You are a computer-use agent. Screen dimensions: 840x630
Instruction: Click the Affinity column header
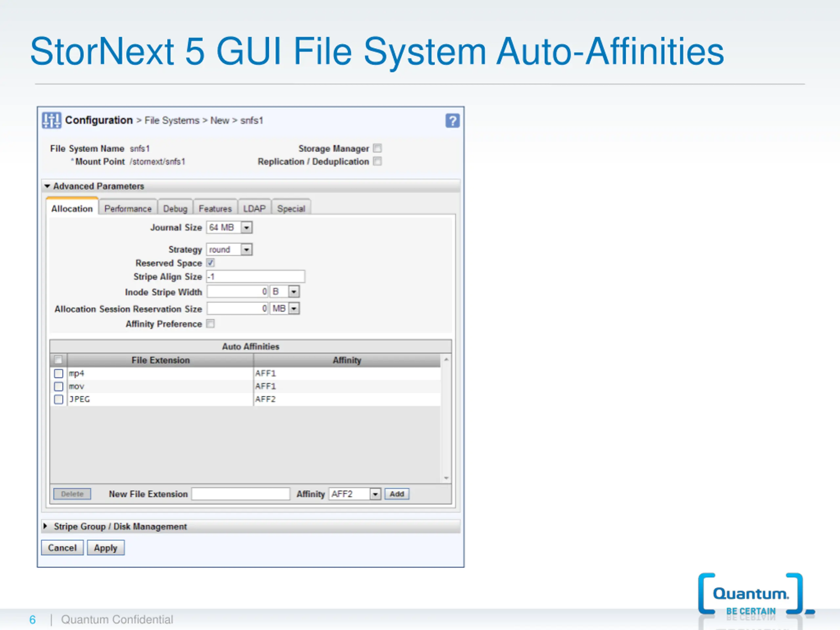pyautogui.click(x=347, y=360)
